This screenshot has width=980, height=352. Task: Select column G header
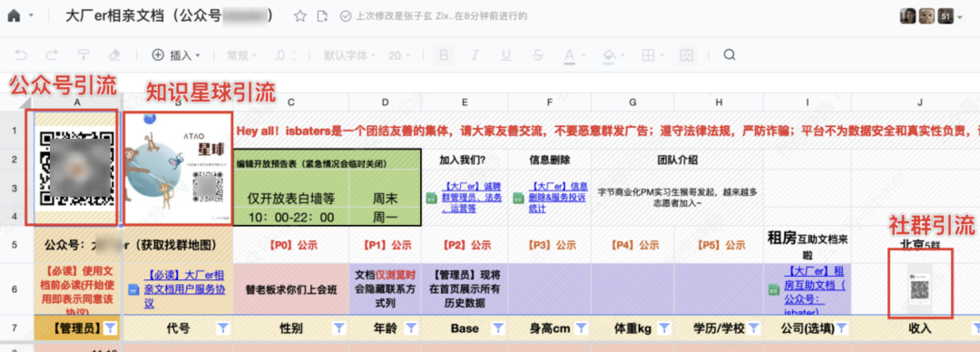tap(632, 102)
